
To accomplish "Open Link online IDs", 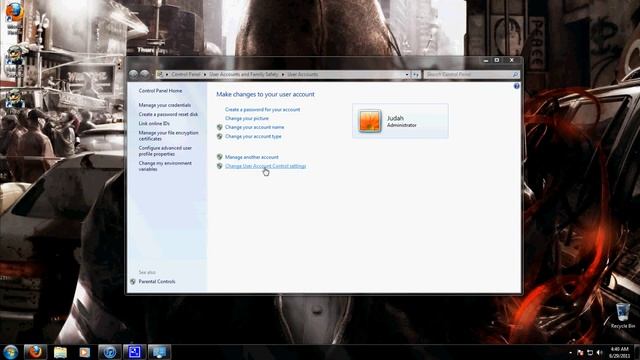I will [154, 123].
